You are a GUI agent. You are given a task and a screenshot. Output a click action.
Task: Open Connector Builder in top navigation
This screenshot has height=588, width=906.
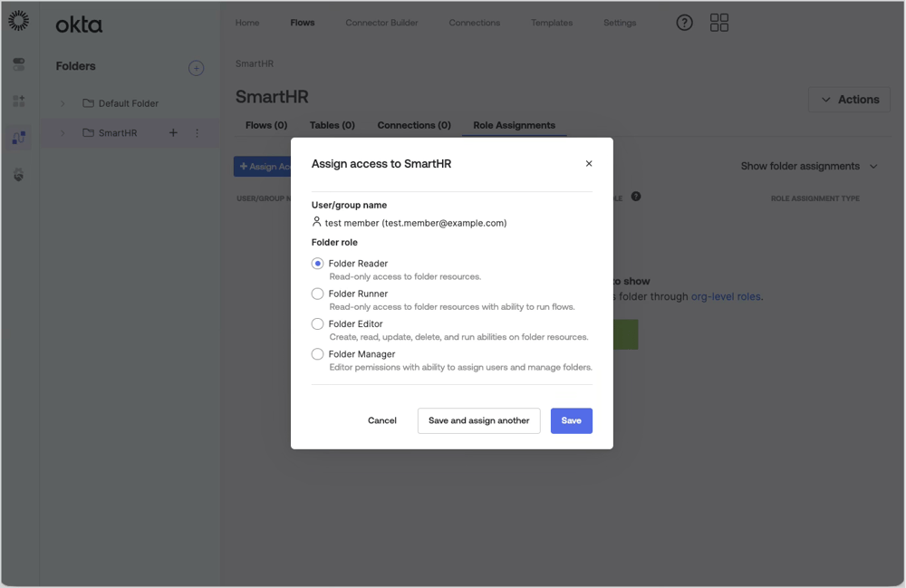click(x=381, y=23)
